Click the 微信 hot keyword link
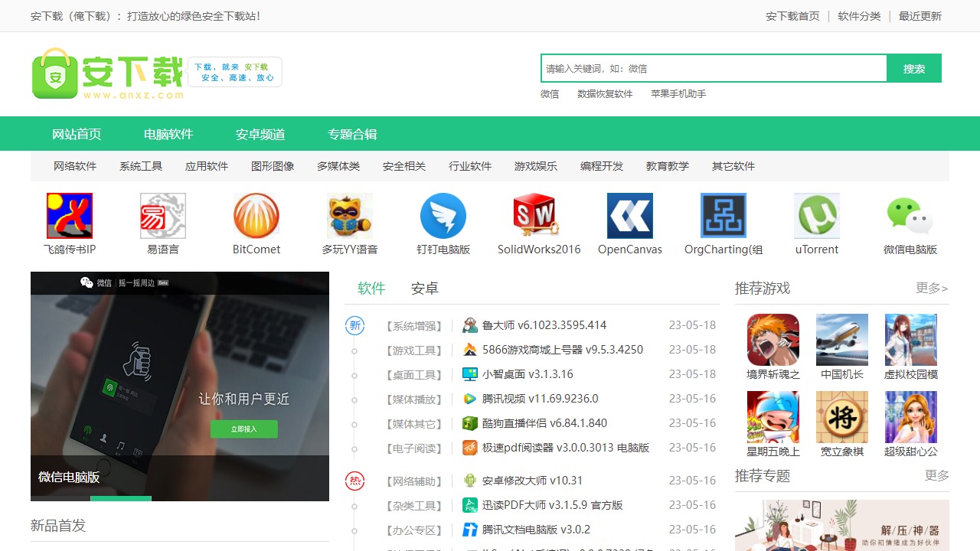 click(549, 93)
